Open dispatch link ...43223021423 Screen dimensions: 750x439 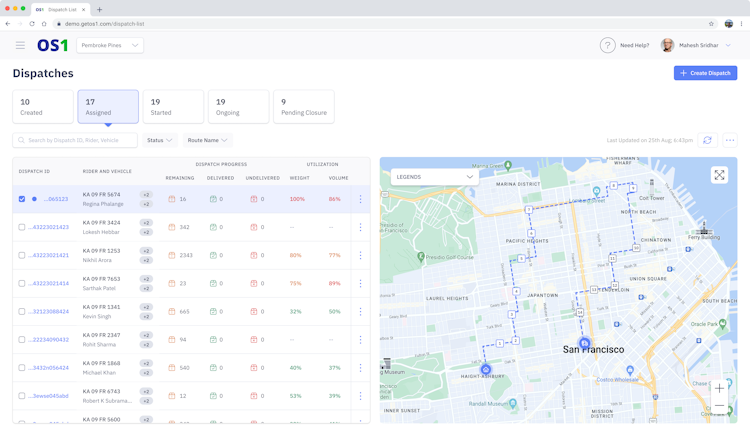coord(48,227)
